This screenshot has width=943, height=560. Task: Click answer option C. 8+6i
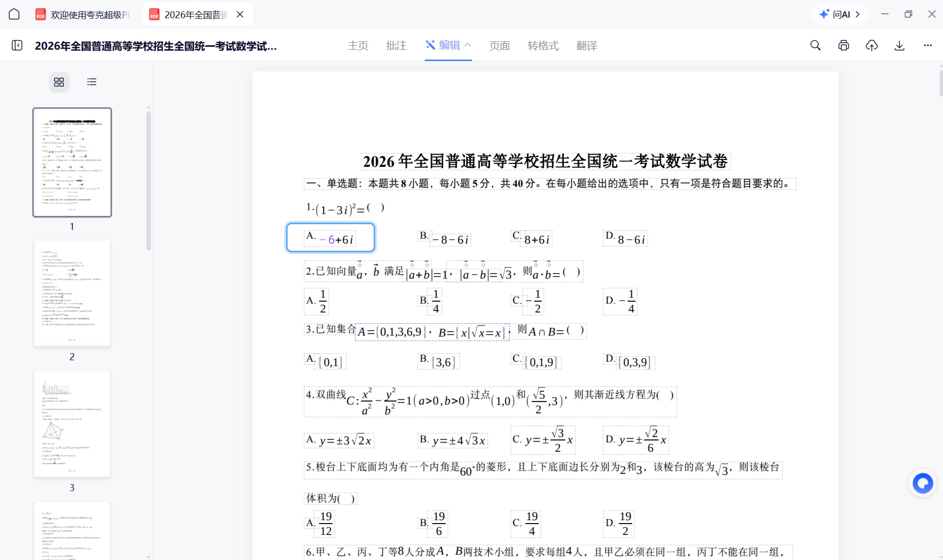(531, 238)
